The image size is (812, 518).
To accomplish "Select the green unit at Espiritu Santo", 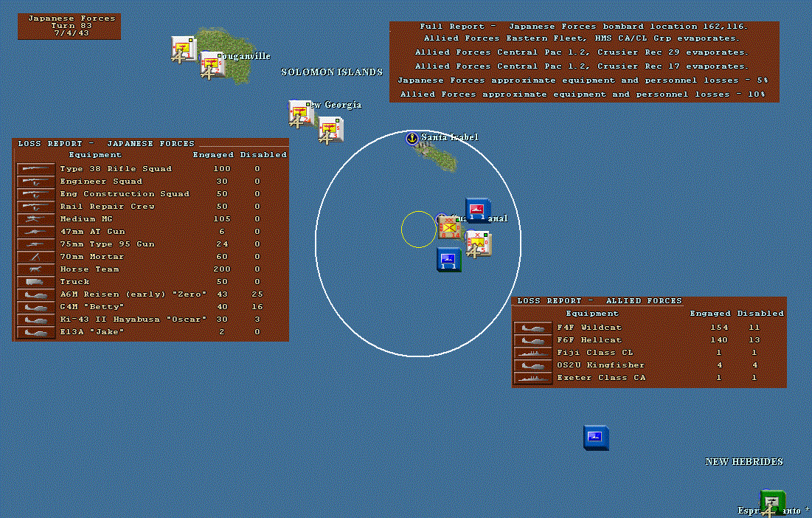I will pos(773,503).
